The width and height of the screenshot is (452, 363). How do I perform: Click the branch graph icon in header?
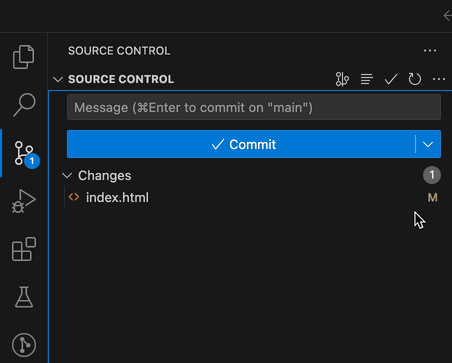(x=342, y=79)
